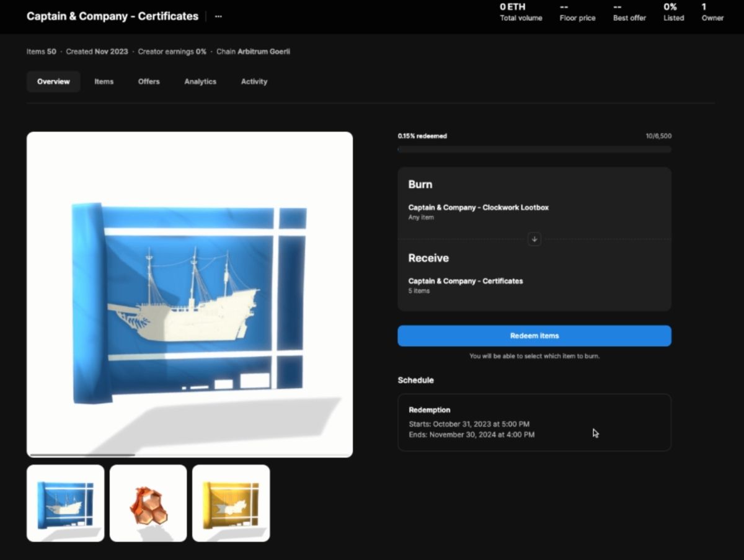
Task: Open the Items tab
Action: click(x=104, y=82)
